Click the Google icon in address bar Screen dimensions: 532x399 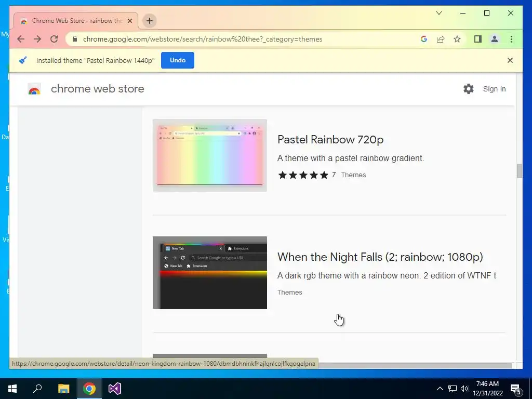pyautogui.click(x=424, y=39)
